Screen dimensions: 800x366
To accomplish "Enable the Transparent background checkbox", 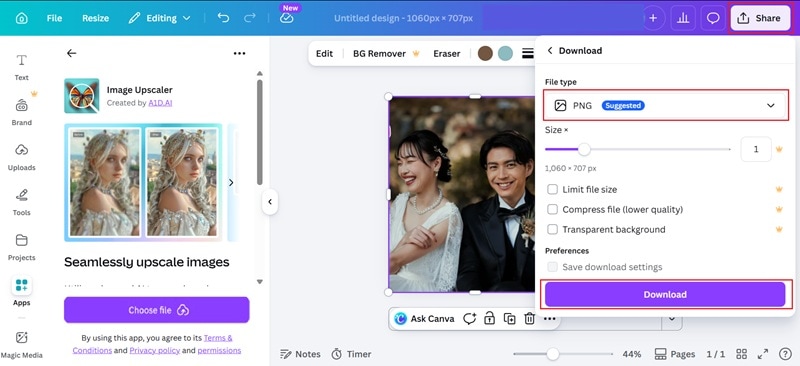I will pyautogui.click(x=552, y=229).
